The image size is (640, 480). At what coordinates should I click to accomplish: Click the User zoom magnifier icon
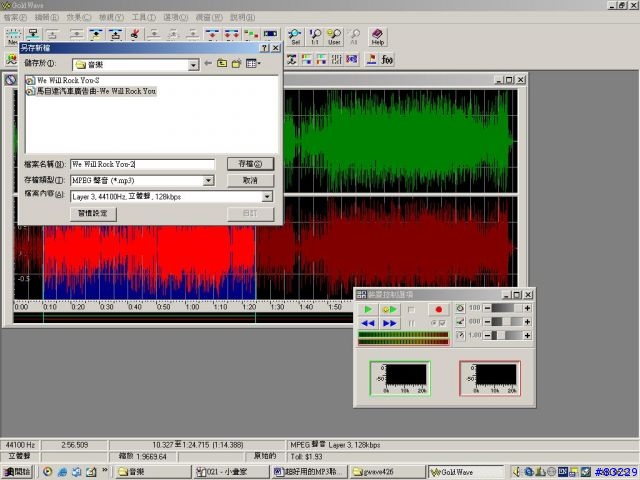[334, 37]
